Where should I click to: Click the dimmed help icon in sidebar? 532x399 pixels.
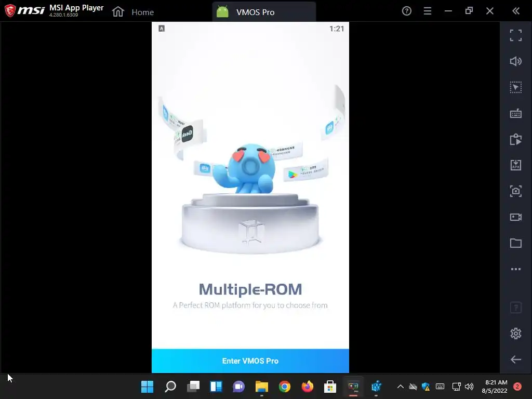(516, 308)
